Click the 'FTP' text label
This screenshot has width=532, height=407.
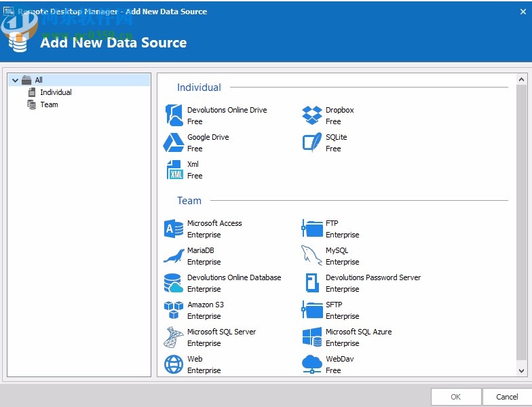[332, 223]
